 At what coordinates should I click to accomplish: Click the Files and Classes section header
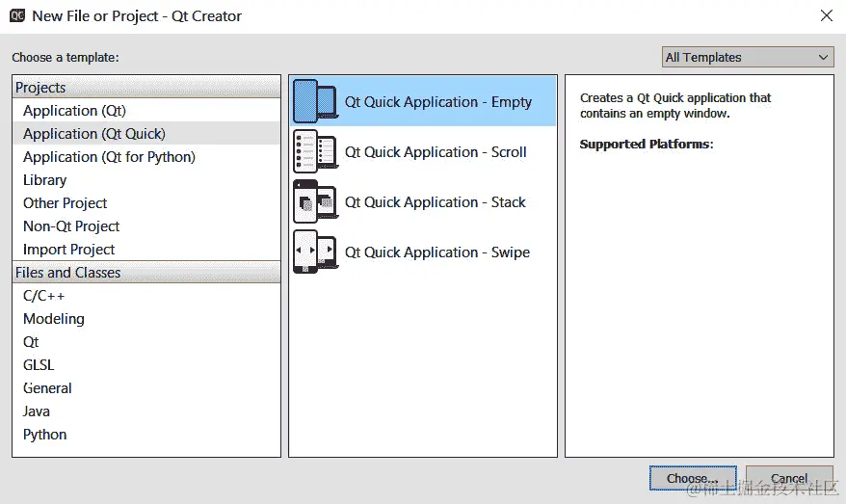point(146,273)
